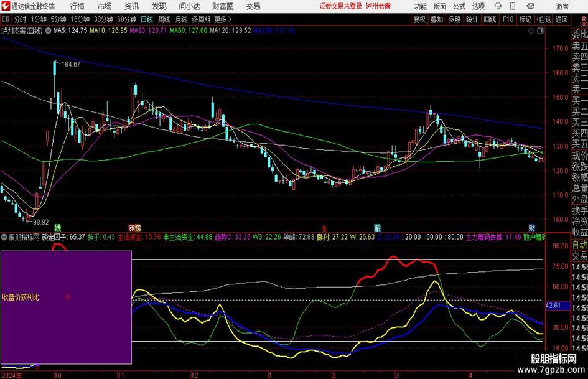Open the mail messages icon
The image size is (588, 379).
click(x=530, y=6)
